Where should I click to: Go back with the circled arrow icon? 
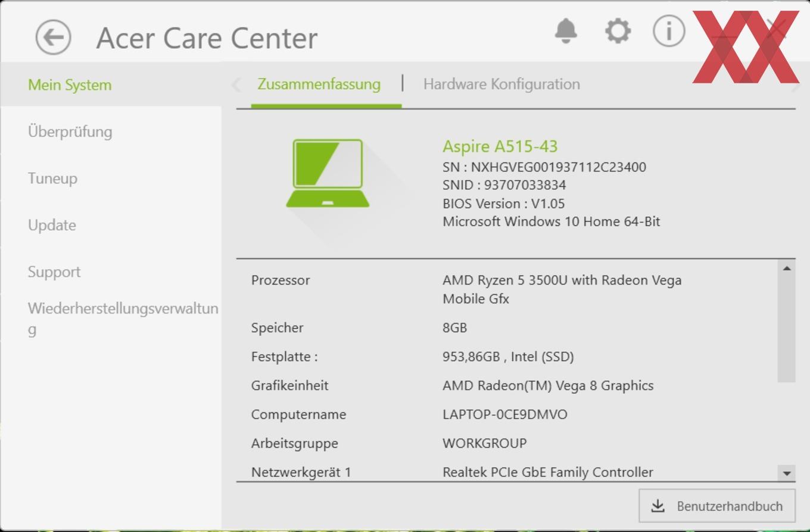[53, 37]
